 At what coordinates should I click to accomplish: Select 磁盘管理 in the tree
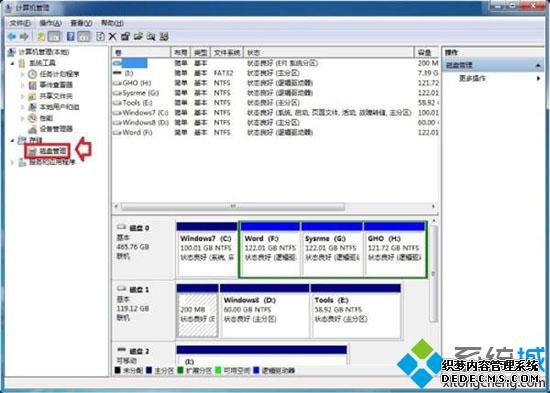click(x=53, y=151)
